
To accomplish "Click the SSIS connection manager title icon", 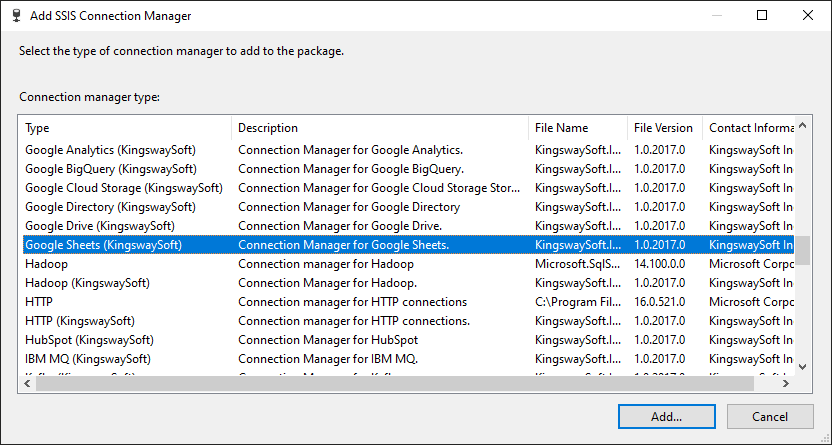I will tap(16, 15).
